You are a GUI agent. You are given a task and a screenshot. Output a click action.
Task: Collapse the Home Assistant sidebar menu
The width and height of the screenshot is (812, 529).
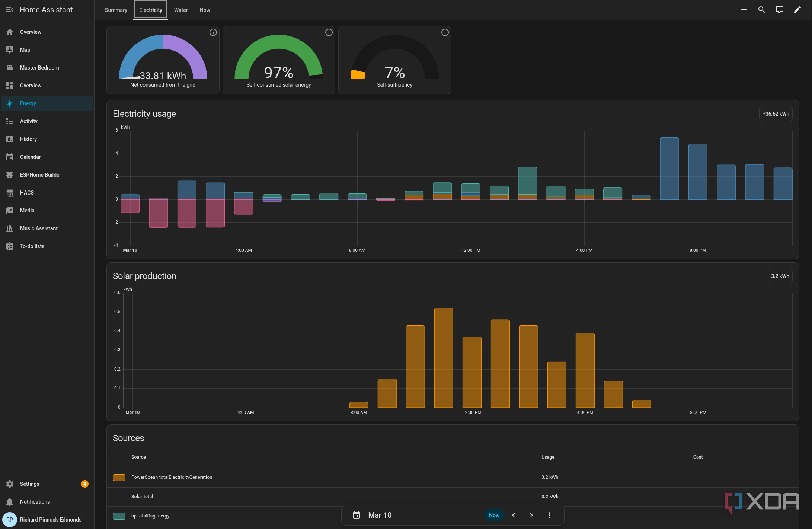pyautogui.click(x=10, y=10)
